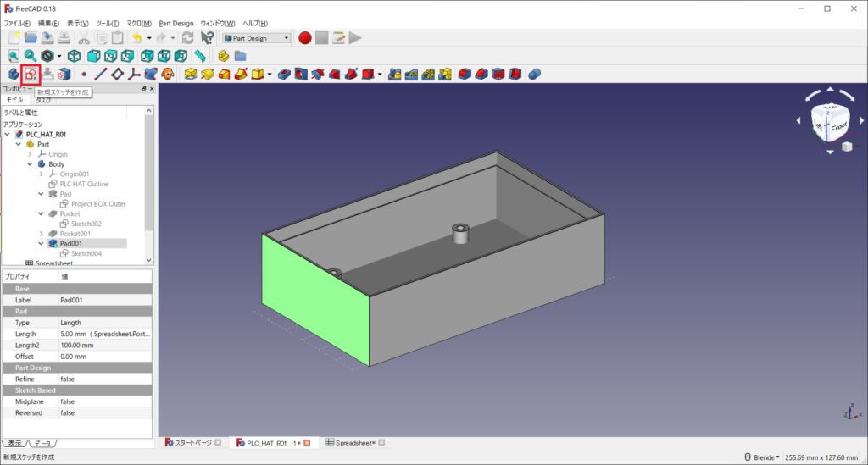Click the Refine property value false
Screen dimensions: 868x465
(68, 379)
